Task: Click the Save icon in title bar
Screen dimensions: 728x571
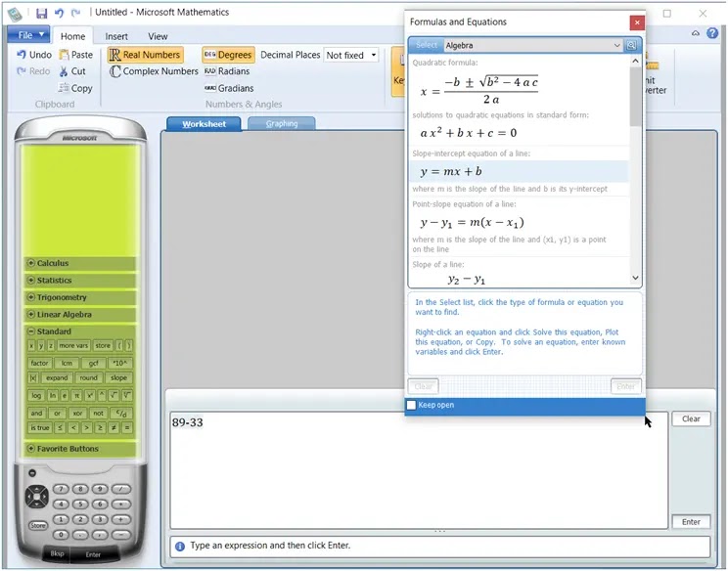Action: tap(42, 13)
